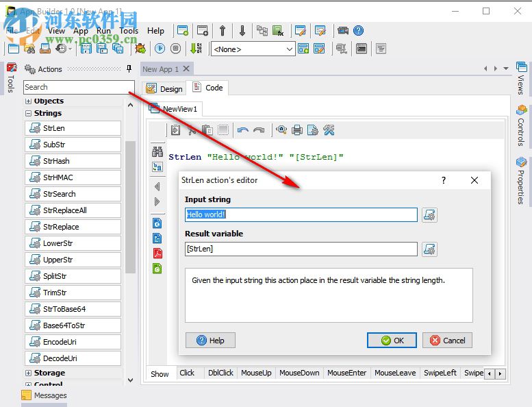The height and width of the screenshot is (407, 532).
Task: Click the print icon in code editor toolbar
Action: click(297, 130)
